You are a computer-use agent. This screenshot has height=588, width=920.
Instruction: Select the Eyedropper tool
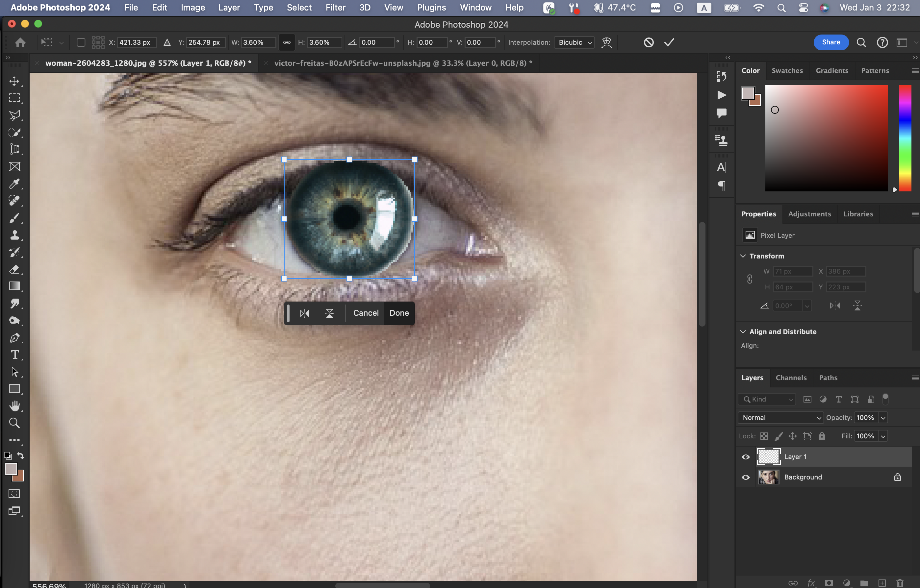pyautogui.click(x=14, y=184)
